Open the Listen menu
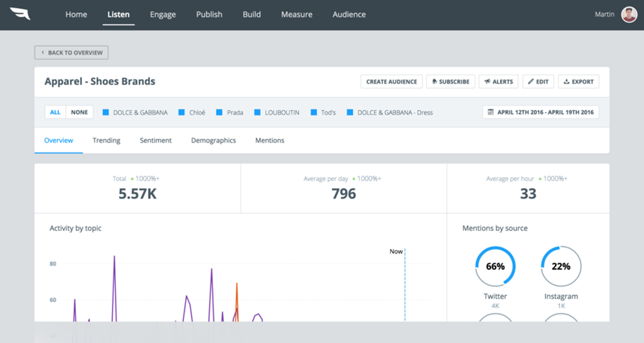This screenshot has width=644, height=343. 118,14
